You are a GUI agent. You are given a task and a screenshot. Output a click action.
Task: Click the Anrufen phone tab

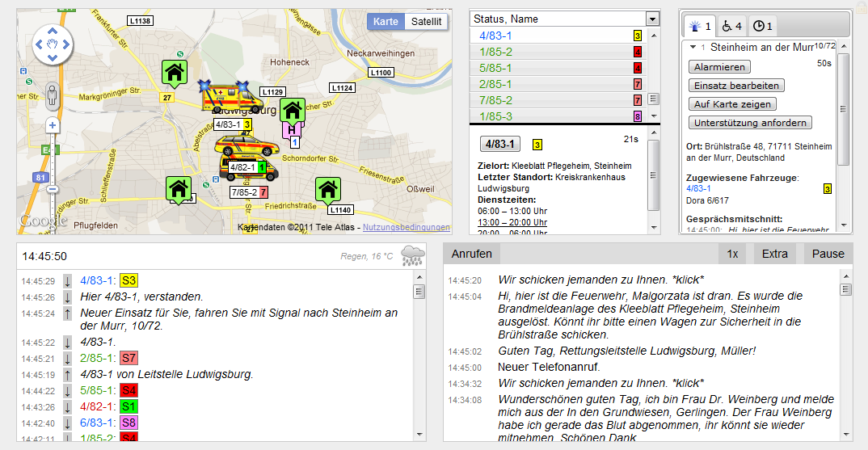[x=472, y=254]
